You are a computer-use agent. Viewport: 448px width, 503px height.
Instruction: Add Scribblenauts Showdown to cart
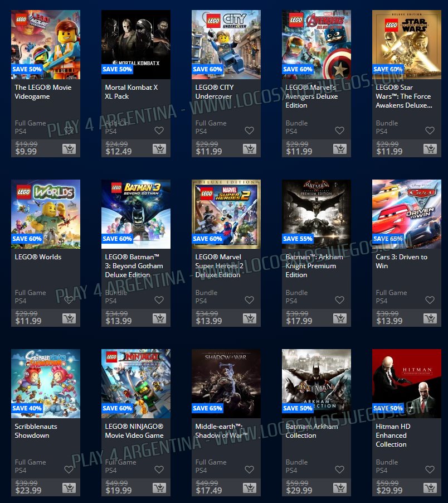coord(69,488)
